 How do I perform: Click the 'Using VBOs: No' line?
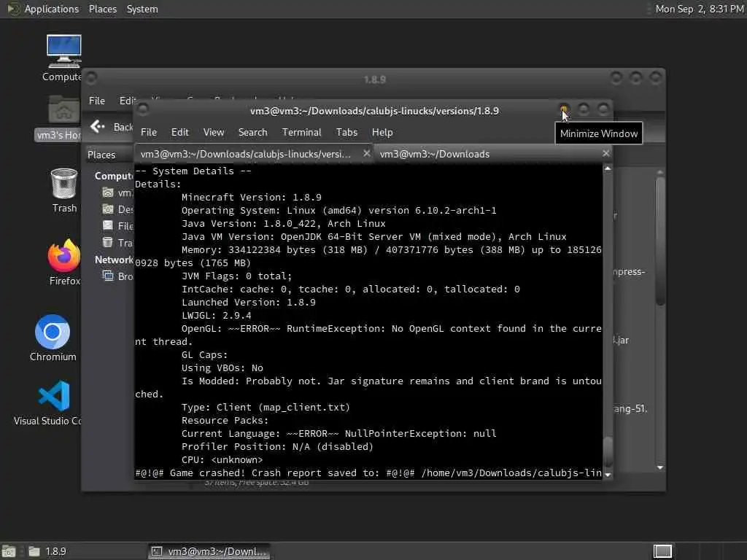[222, 367]
